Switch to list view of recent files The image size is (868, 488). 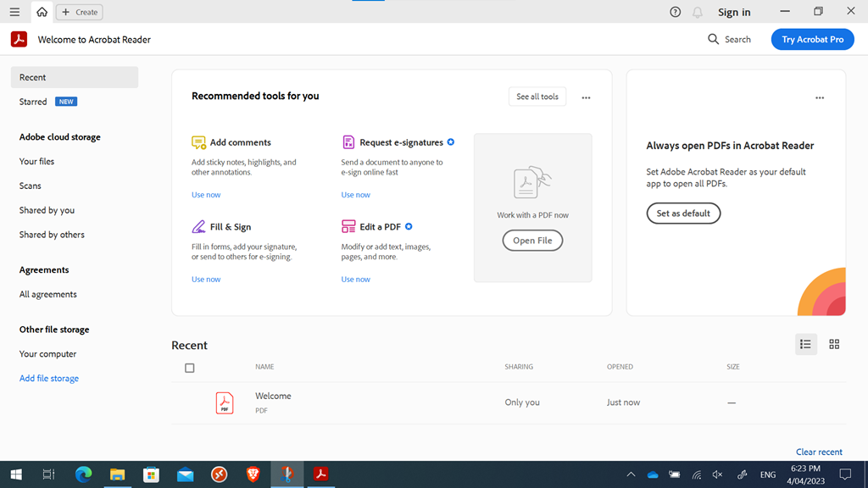[805, 344]
